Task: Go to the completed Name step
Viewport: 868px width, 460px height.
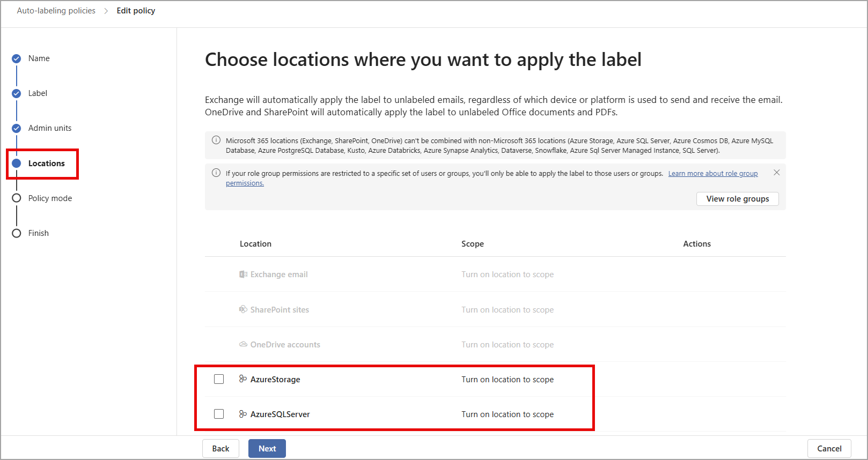Action: coord(39,58)
